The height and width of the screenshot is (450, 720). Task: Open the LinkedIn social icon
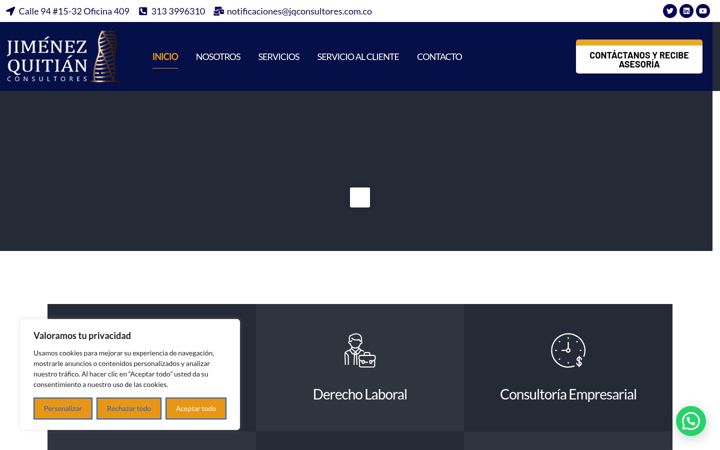(x=686, y=11)
